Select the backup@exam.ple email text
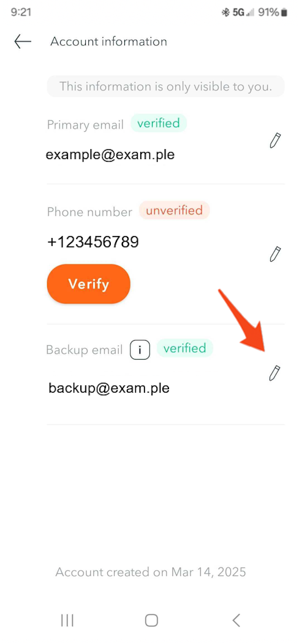This screenshot has width=302, height=644. (109, 388)
